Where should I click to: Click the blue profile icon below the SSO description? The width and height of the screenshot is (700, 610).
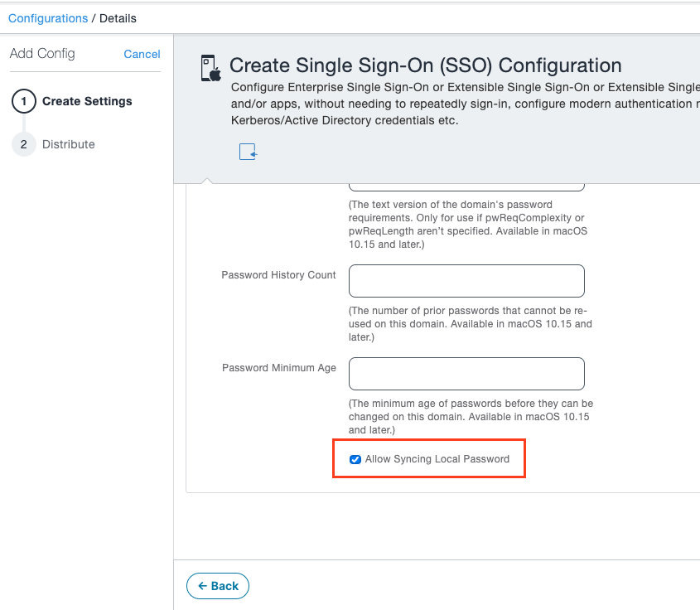click(247, 152)
